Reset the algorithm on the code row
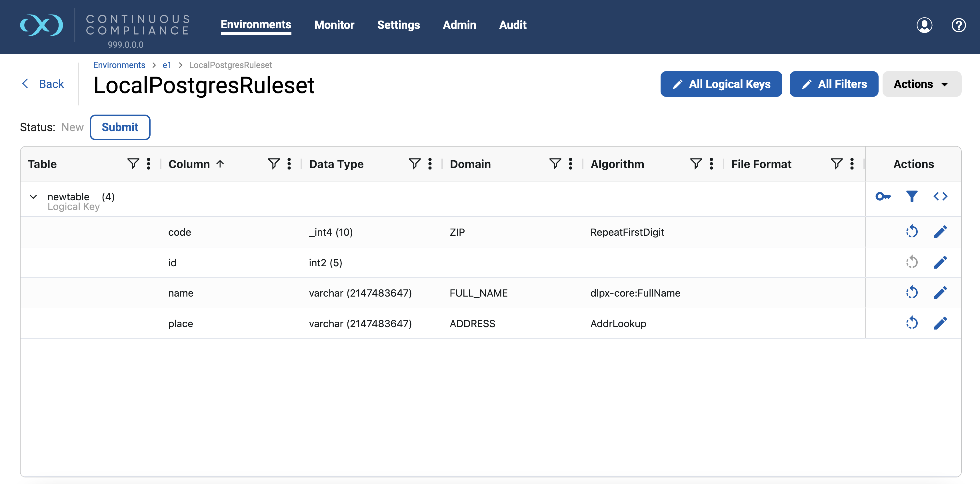Image resolution: width=980 pixels, height=484 pixels. 912,231
